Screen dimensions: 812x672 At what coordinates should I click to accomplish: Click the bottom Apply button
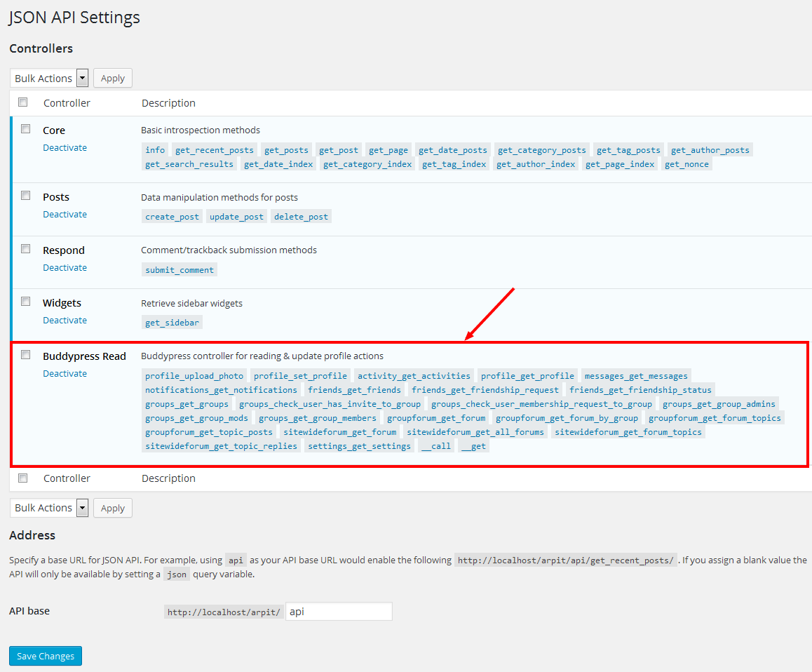click(113, 508)
